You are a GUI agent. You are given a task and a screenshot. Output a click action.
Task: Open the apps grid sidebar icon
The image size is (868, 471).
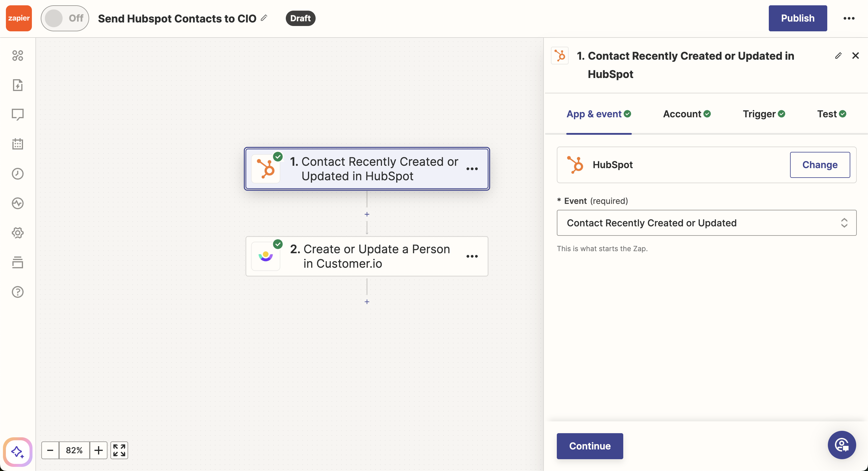click(x=17, y=56)
